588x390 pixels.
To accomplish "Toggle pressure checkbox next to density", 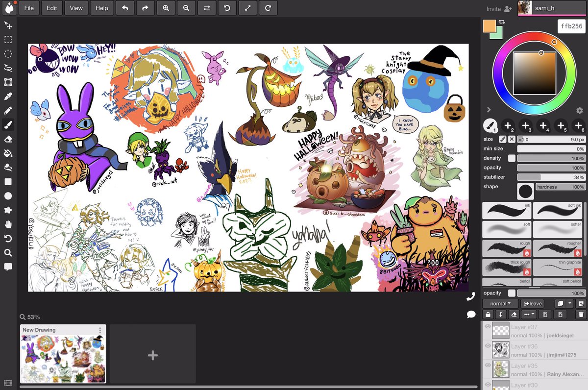I will 512,158.
